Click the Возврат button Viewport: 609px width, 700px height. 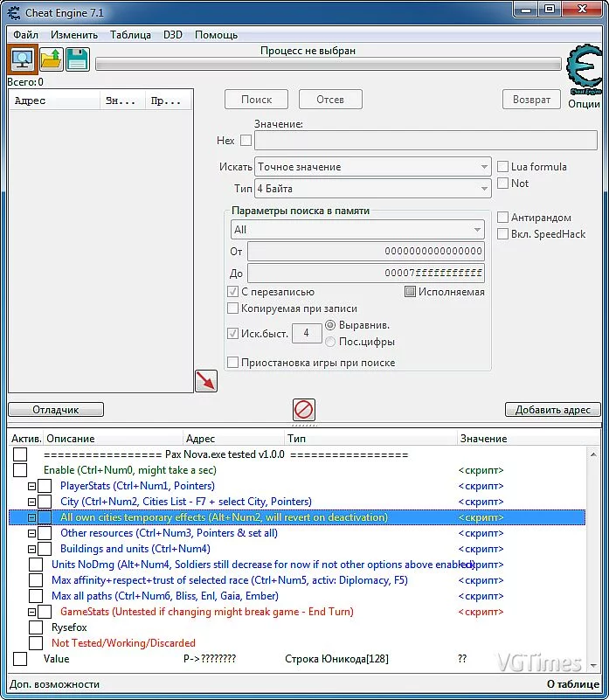pyautogui.click(x=531, y=99)
